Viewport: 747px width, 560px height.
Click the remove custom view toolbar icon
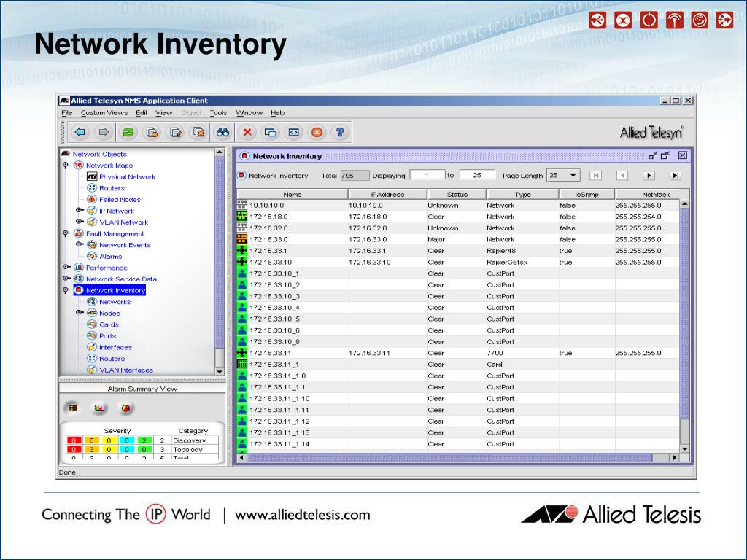tap(199, 132)
